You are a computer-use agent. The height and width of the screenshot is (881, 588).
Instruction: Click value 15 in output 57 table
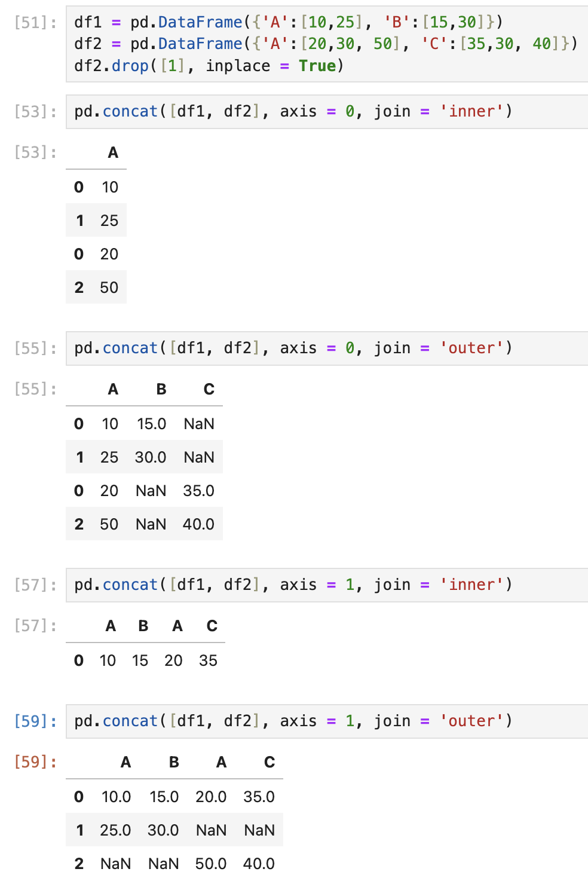140,660
